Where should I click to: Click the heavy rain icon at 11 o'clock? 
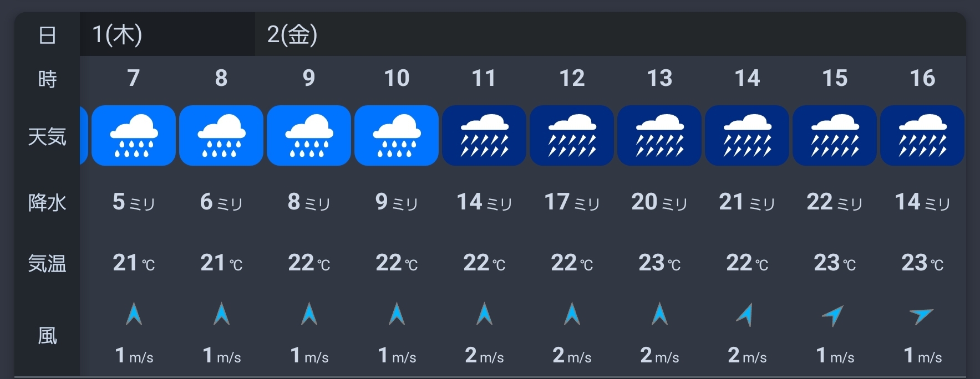(484, 136)
